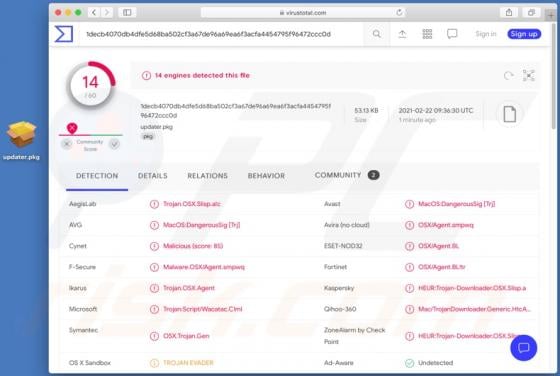Screen dimensions: 560x376
Task: Click Safari forward arrow
Action: pos(106,12)
